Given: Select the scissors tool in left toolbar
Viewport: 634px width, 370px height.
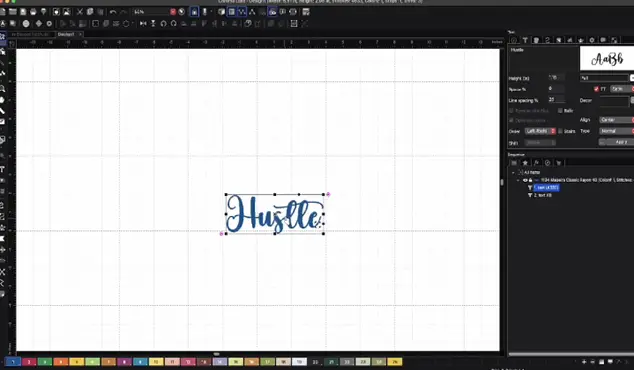Looking at the screenshot, I should point(2,272).
